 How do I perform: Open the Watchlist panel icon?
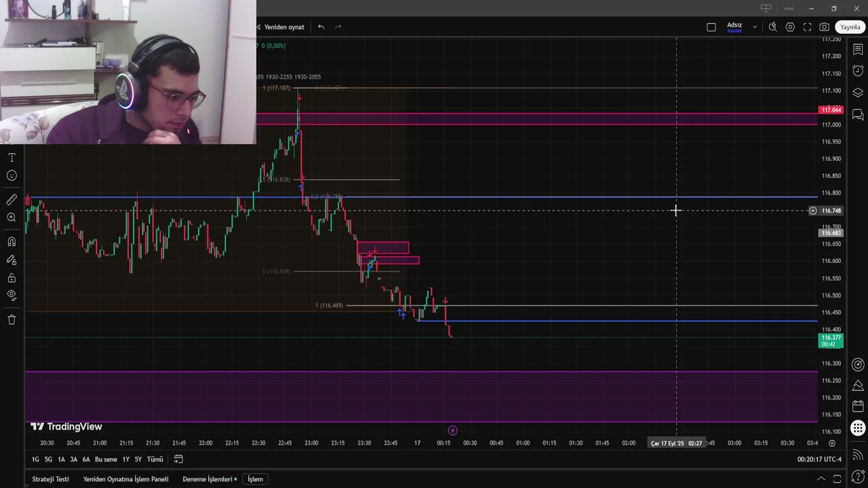pyautogui.click(x=858, y=49)
